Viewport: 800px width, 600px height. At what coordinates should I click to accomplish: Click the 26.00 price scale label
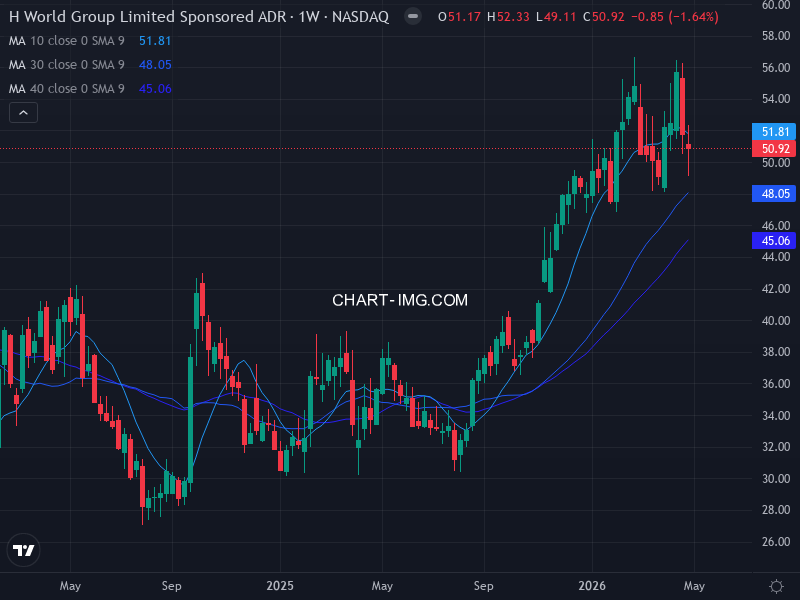pyautogui.click(x=776, y=542)
